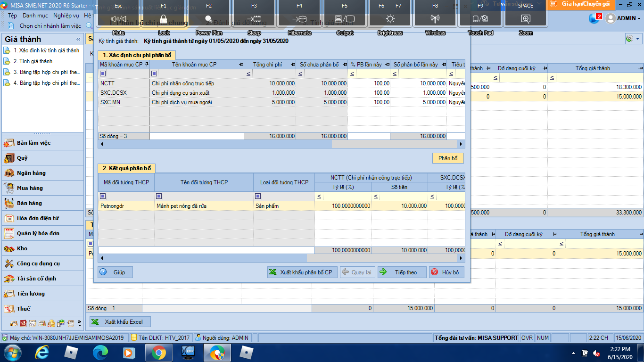The image size is (644, 362).
Task: Click the Tiếp theo button
Action: click(402, 272)
